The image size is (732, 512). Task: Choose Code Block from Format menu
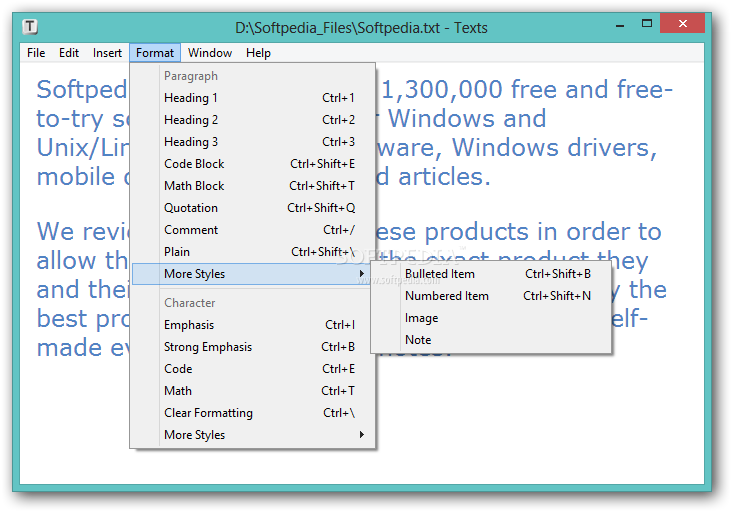tap(253, 164)
